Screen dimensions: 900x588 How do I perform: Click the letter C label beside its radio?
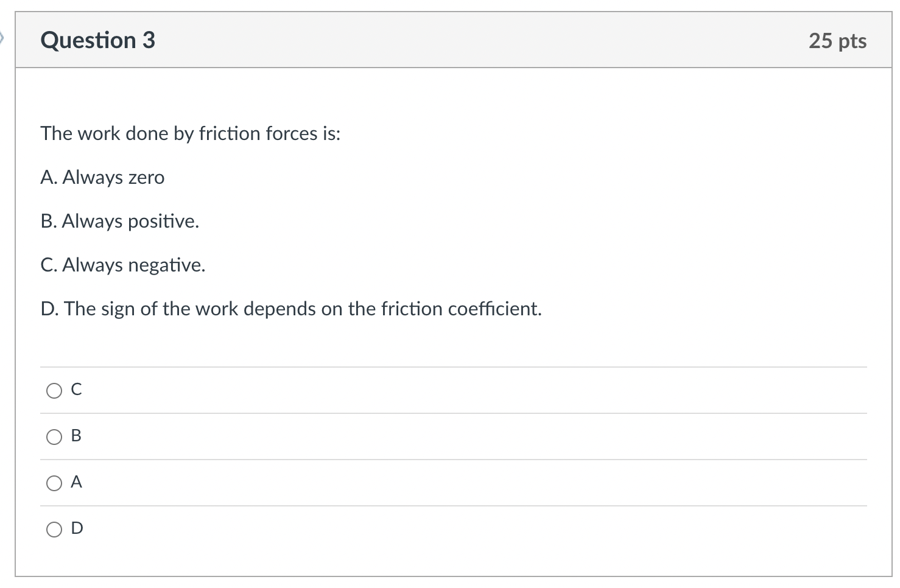click(x=76, y=390)
